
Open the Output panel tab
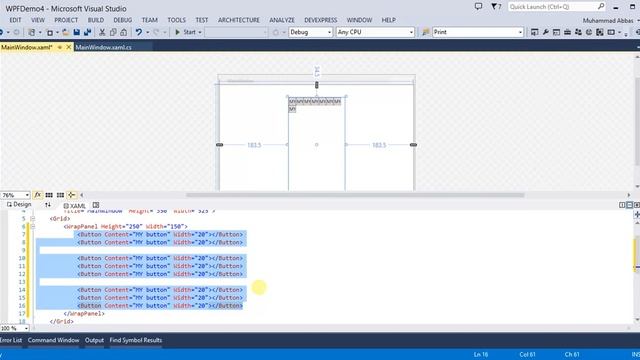94,340
